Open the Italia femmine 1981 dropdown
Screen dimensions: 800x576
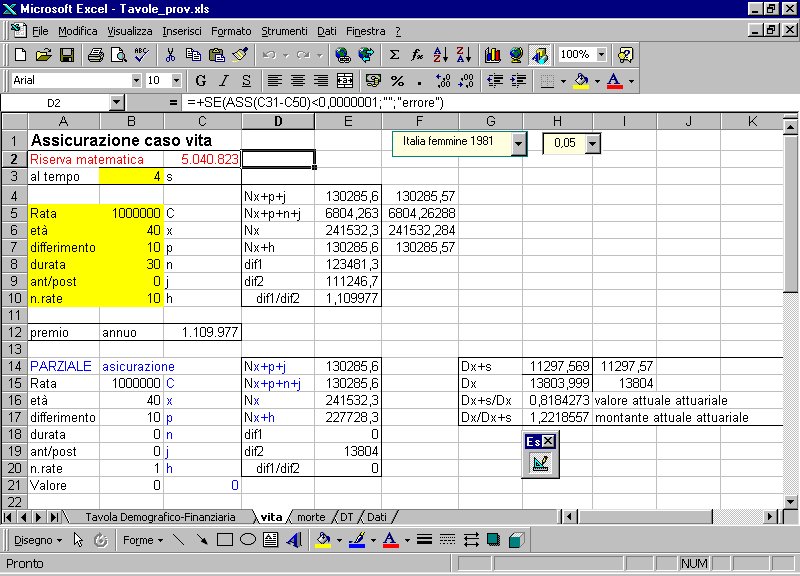pyautogui.click(x=518, y=145)
